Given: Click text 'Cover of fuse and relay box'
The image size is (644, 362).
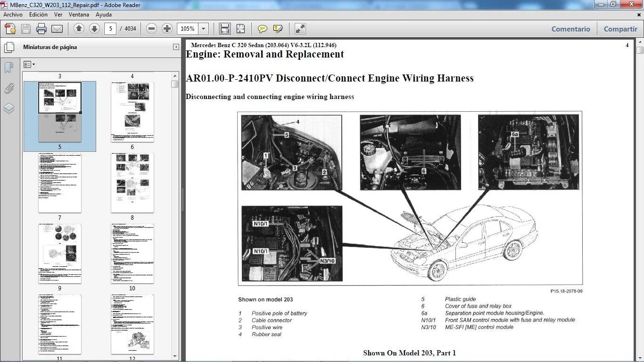Looking at the screenshot, I should (x=478, y=306).
